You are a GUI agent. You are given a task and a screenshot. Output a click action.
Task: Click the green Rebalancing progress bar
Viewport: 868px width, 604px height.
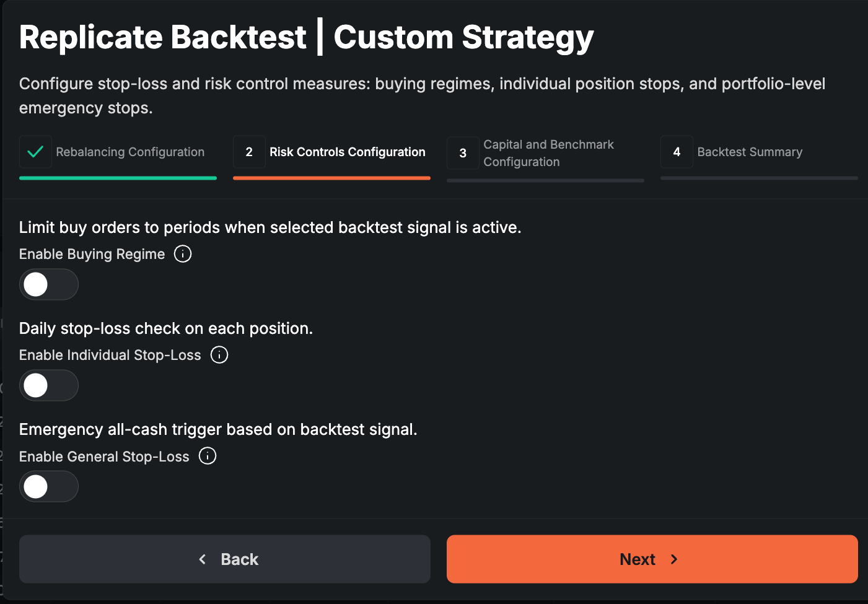[118, 178]
